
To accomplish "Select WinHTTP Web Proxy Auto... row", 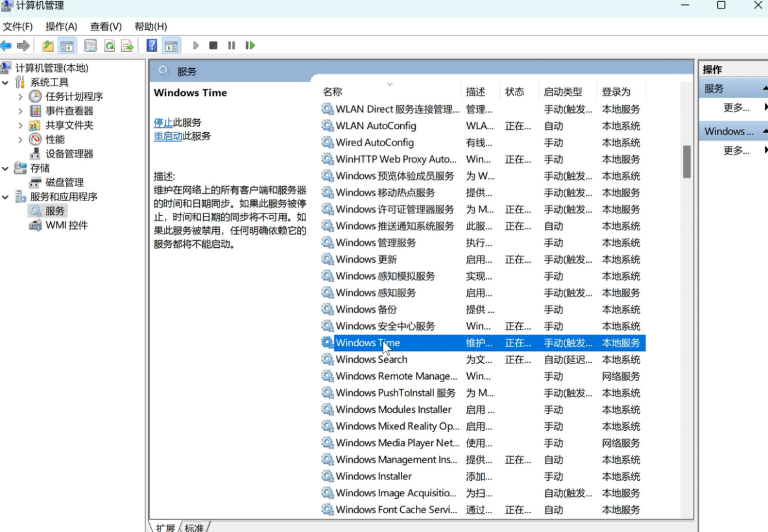I will coord(483,159).
